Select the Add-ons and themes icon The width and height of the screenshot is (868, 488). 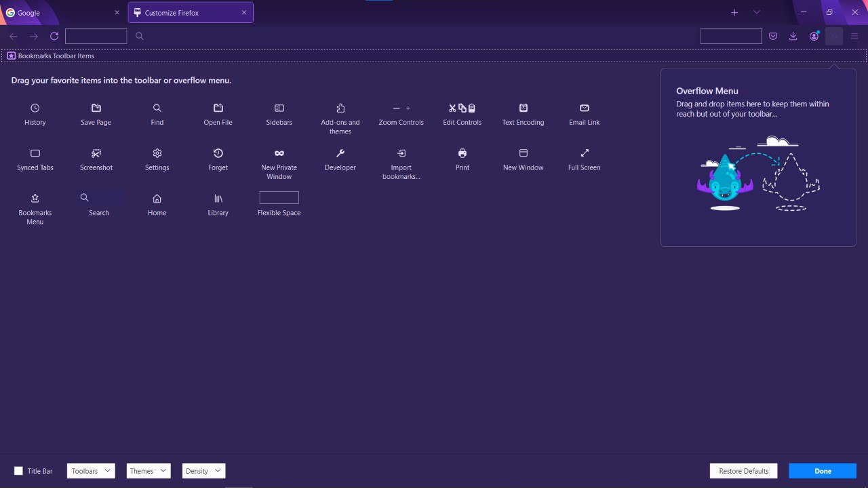[340, 108]
